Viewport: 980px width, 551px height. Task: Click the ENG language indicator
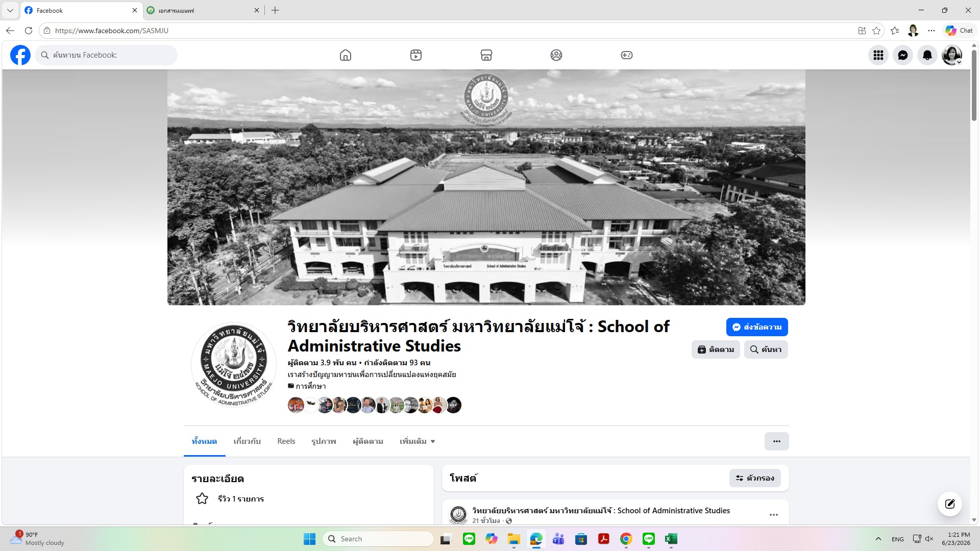click(x=897, y=539)
